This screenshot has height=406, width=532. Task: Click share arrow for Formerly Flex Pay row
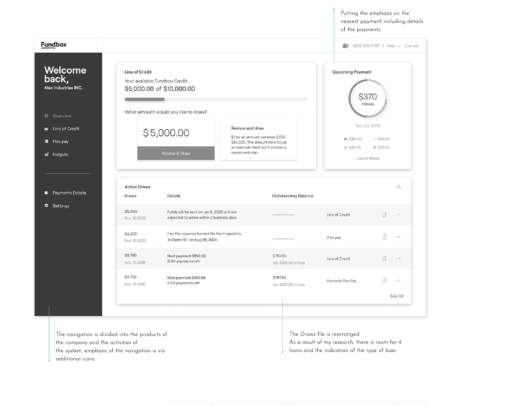coord(398,281)
